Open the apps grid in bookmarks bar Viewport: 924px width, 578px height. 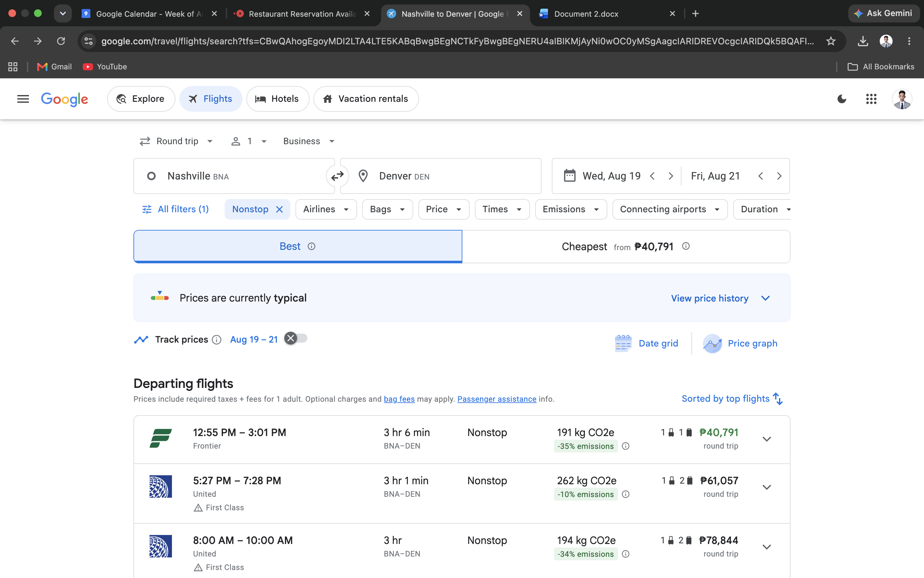pos(13,66)
